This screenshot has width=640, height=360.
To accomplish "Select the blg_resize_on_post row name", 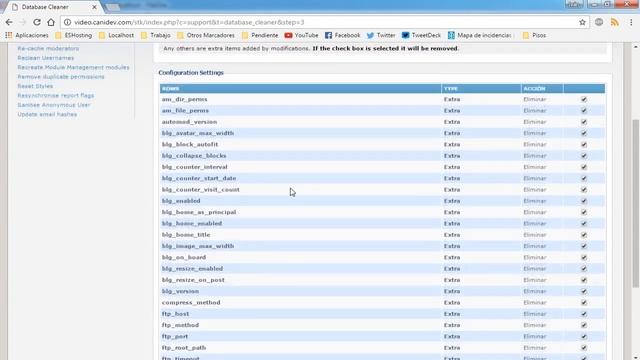I will [193, 280].
